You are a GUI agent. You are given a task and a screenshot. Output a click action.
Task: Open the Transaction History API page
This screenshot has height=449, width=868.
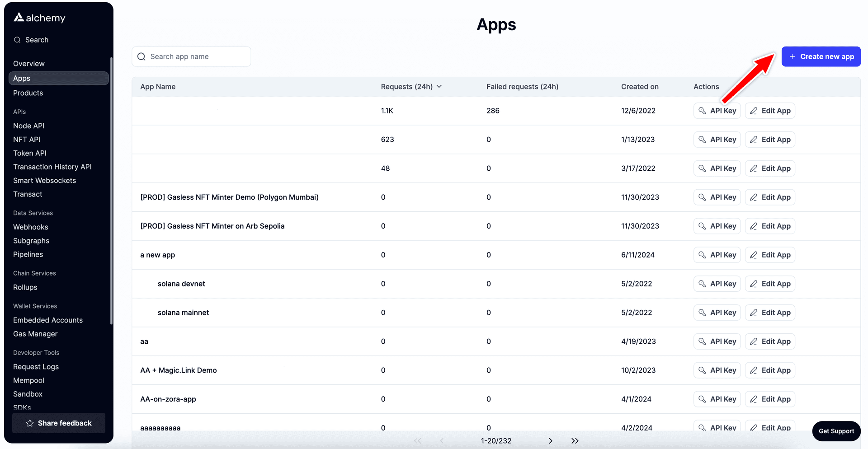pyautogui.click(x=52, y=167)
